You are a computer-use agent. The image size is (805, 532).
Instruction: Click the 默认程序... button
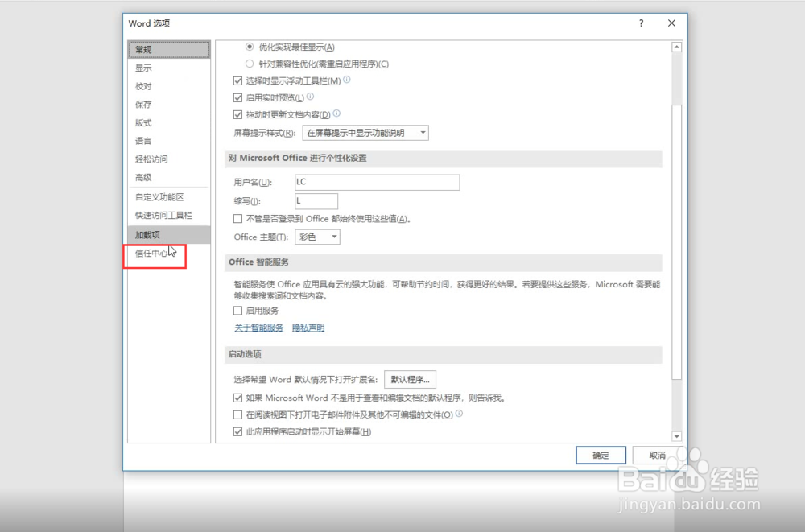click(x=411, y=380)
